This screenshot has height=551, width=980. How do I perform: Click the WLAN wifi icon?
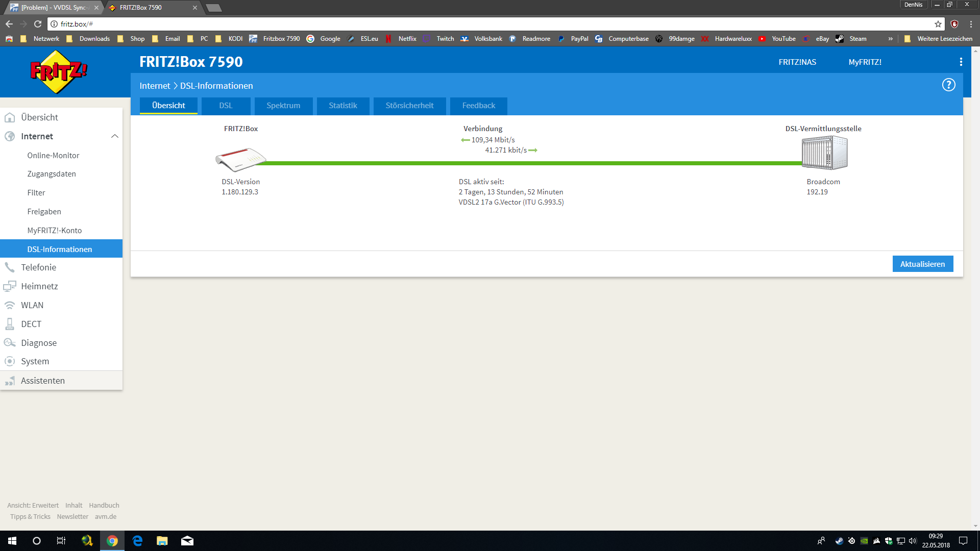tap(10, 305)
